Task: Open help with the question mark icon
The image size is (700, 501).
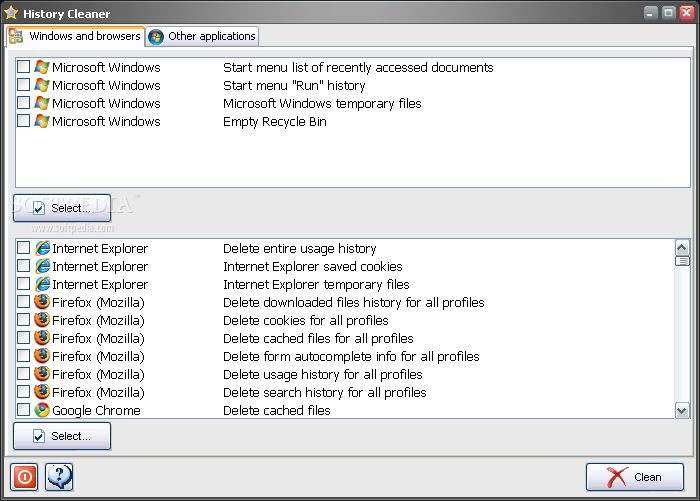Action: point(59,477)
